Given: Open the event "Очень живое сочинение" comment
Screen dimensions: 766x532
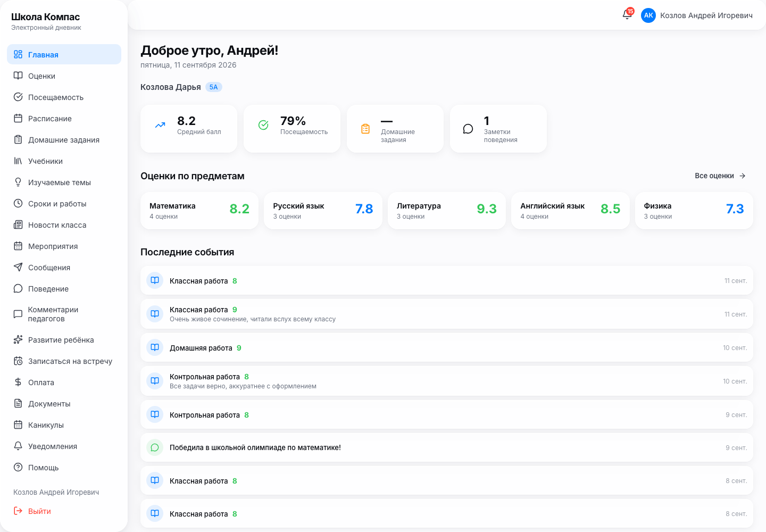Looking at the screenshot, I should tap(447, 314).
